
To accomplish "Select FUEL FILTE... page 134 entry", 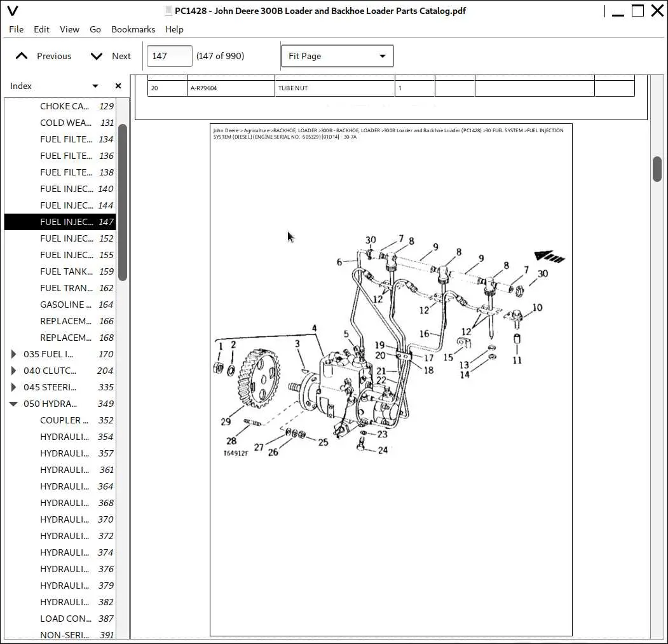I will 60,139.
